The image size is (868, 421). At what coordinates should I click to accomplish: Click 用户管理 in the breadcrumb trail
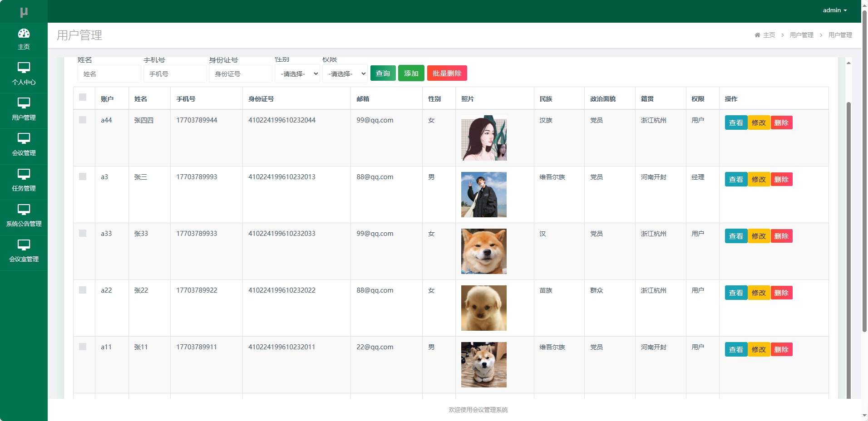pyautogui.click(x=801, y=35)
